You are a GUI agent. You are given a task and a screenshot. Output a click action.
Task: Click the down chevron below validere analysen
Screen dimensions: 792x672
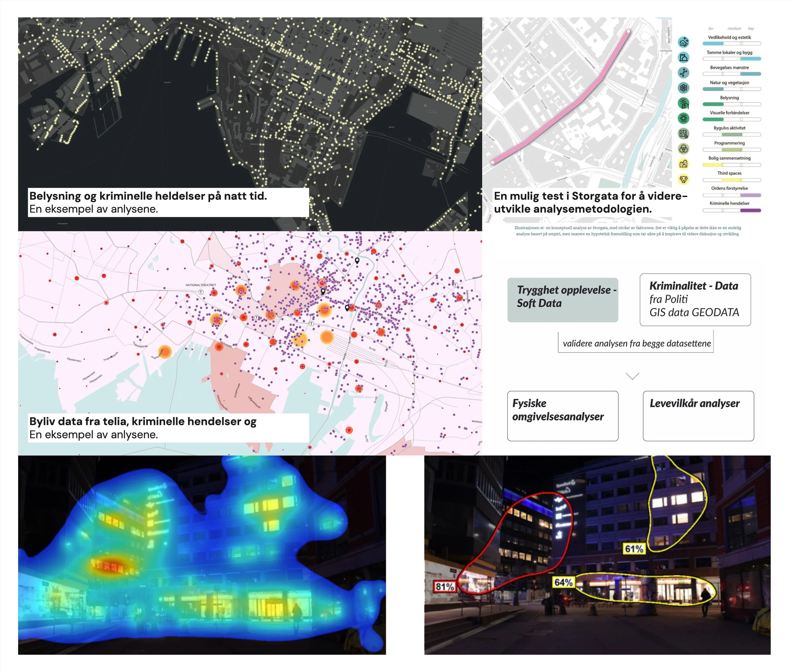[x=632, y=376]
